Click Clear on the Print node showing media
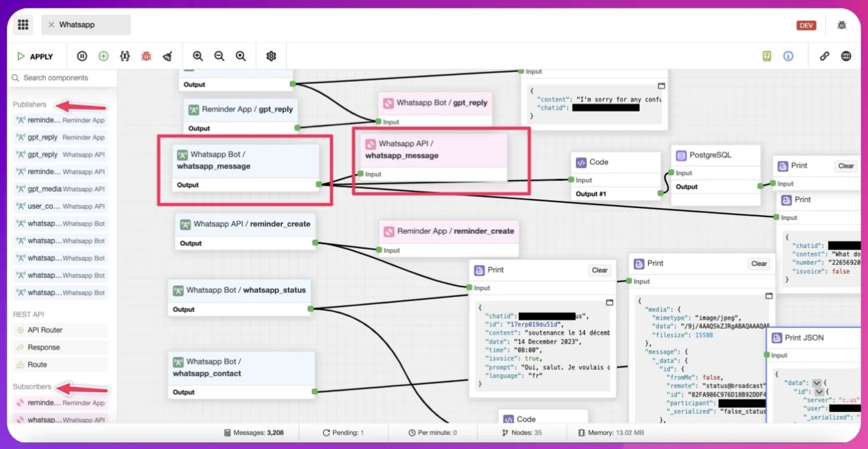 tap(759, 264)
